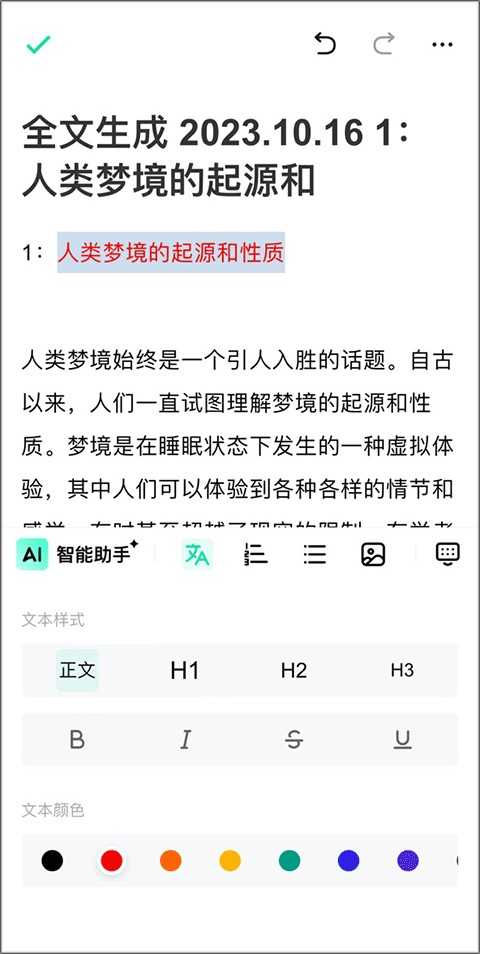Apply H2 heading style

[x=294, y=670]
